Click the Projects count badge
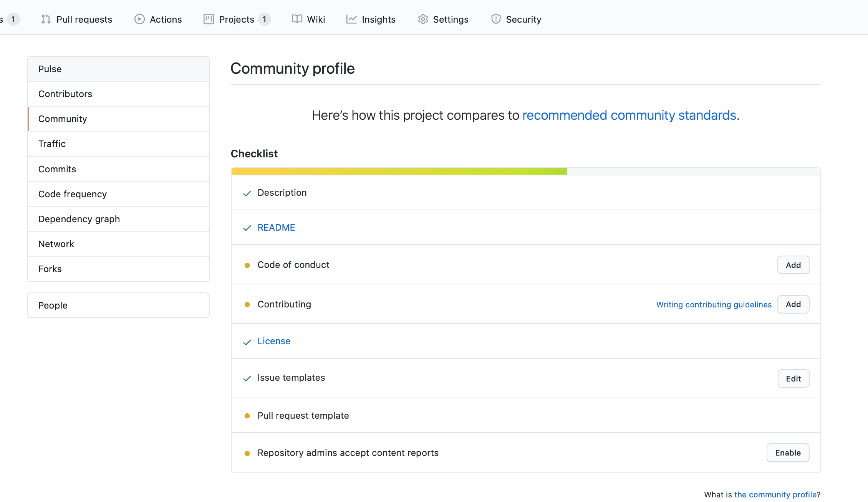This screenshot has height=502, width=868. [x=264, y=19]
